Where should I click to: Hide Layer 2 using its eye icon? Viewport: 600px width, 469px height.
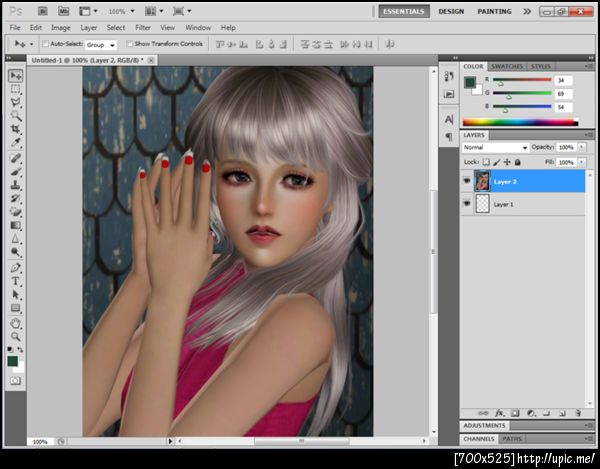tap(467, 181)
